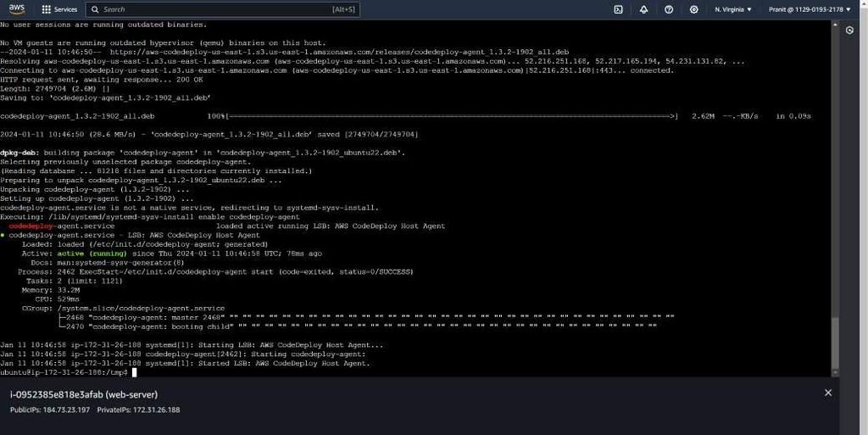
Task: Click the 'Tasks: 2 (limit: 1121)' line
Action: (x=75, y=282)
